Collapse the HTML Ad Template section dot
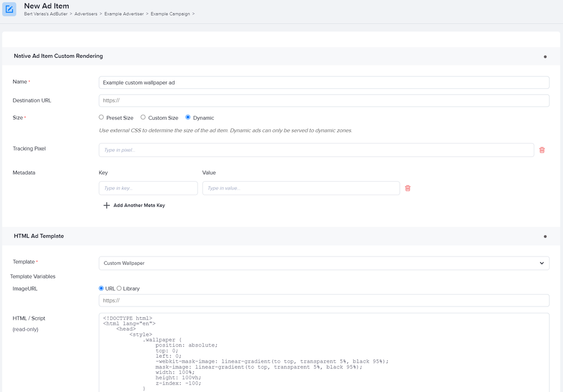563x392 pixels. pos(545,236)
